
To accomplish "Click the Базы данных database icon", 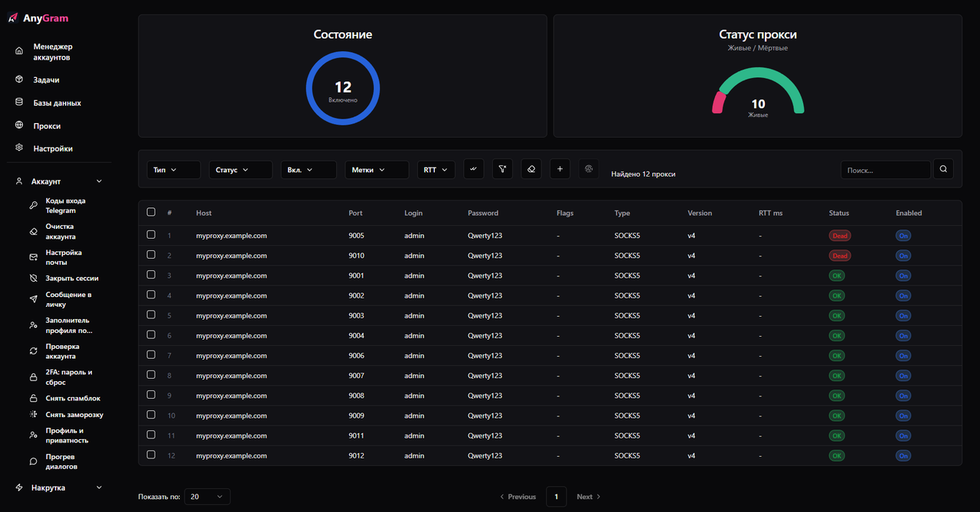I will 19,103.
